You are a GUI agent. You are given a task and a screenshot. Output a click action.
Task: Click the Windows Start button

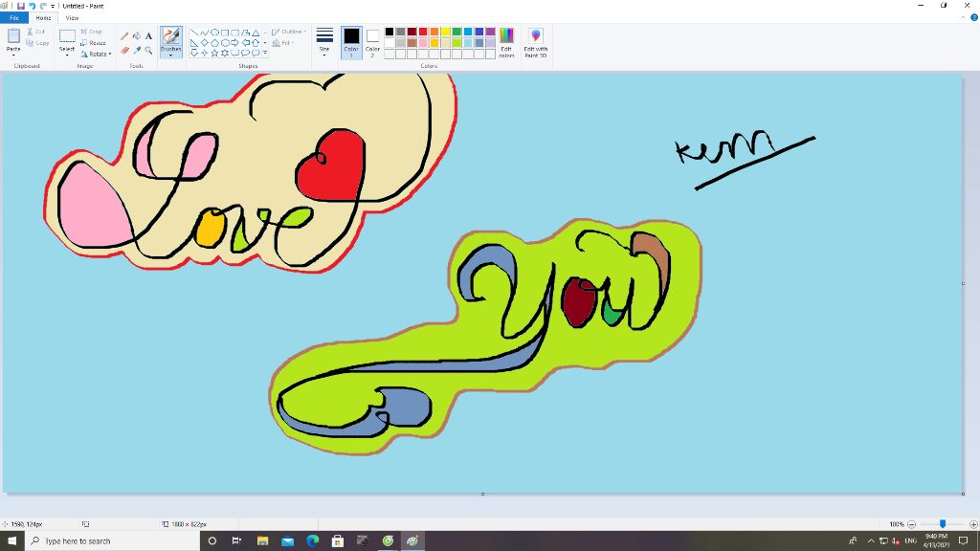pyautogui.click(x=11, y=541)
